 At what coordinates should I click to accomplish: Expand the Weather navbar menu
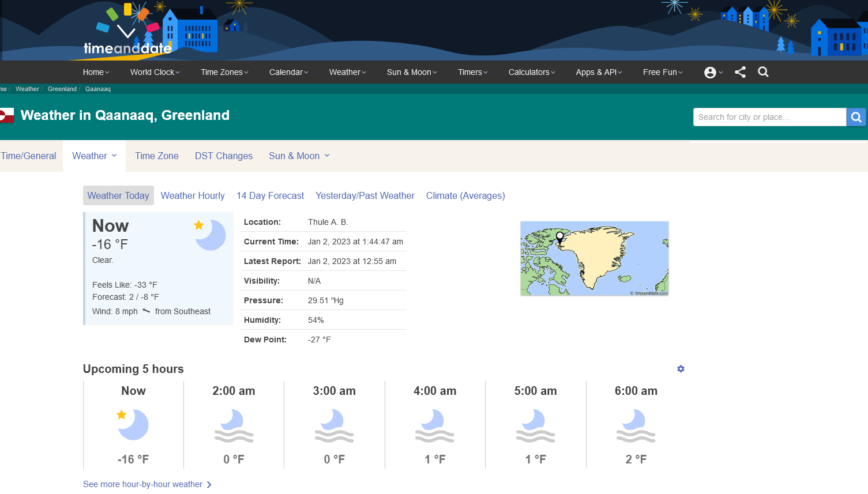(348, 72)
